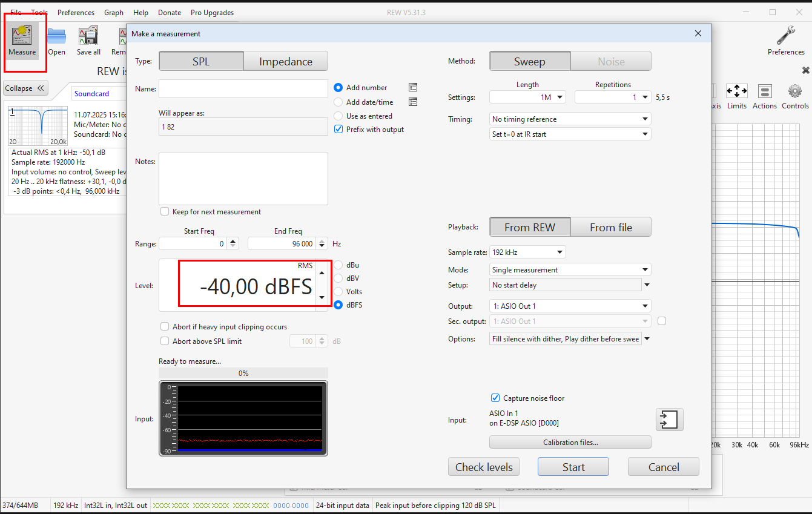Select playback From REW

point(530,227)
